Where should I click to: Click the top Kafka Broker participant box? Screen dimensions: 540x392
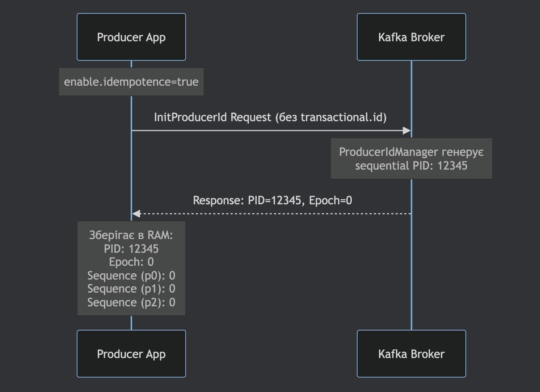[411, 37]
